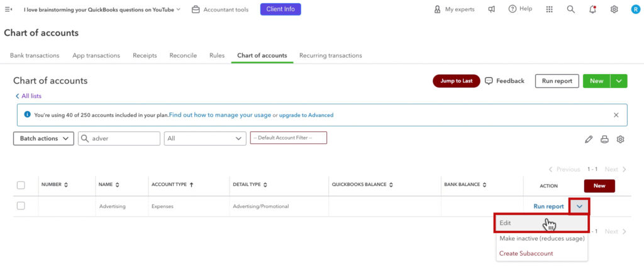Sort by ACCOUNT TYPE column arrow
This screenshot has height=274, width=644.
pyautogui.click(x=191, y=185)
